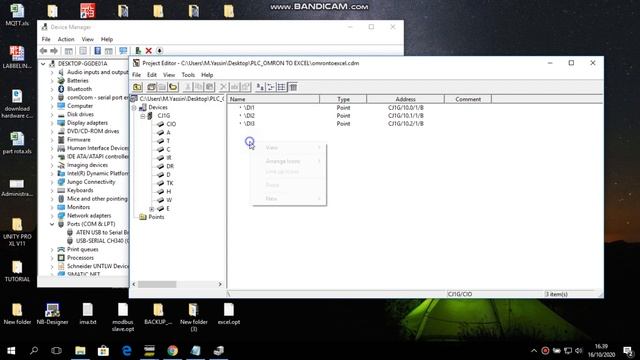Screen dimensions: 640x360
Task: Open the UNITY PRO XL V11 desktop shortcut
Action: [17, 232]
